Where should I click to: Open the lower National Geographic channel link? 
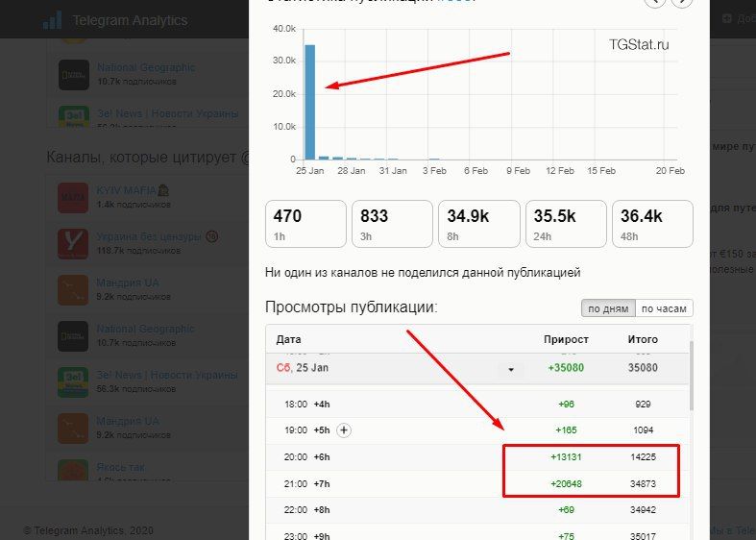(x=146, y=329)
